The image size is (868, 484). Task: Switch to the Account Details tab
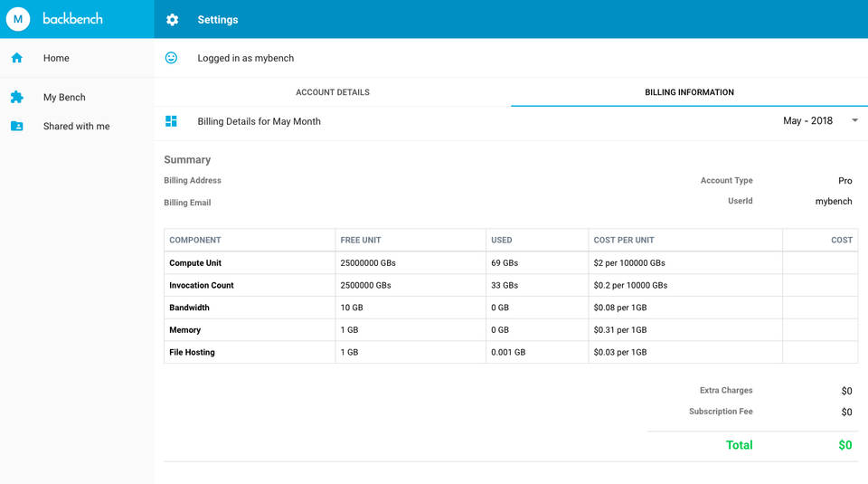point(332,92)
